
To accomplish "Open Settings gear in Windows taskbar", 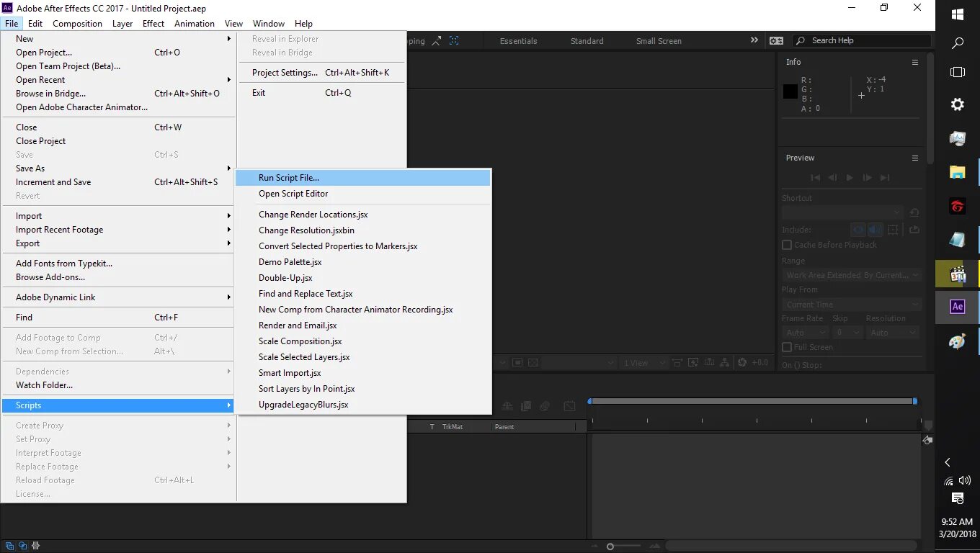I will [x=958, y=104].
